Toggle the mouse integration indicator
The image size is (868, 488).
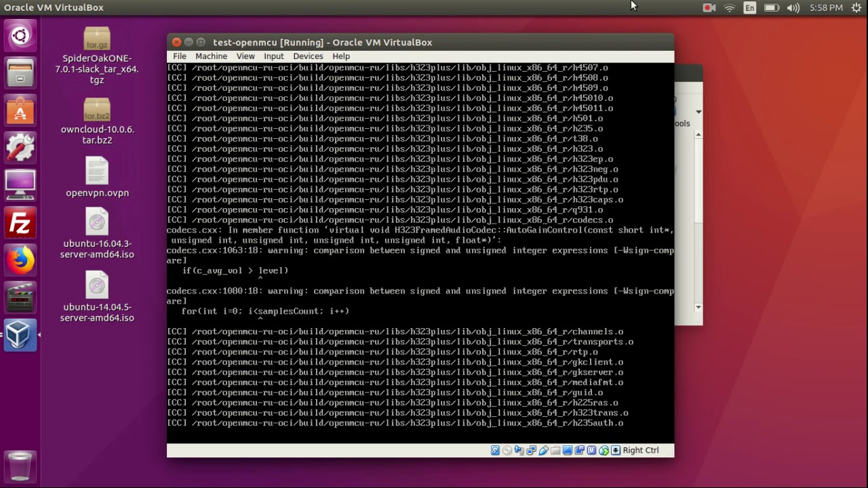click(604, 450)
